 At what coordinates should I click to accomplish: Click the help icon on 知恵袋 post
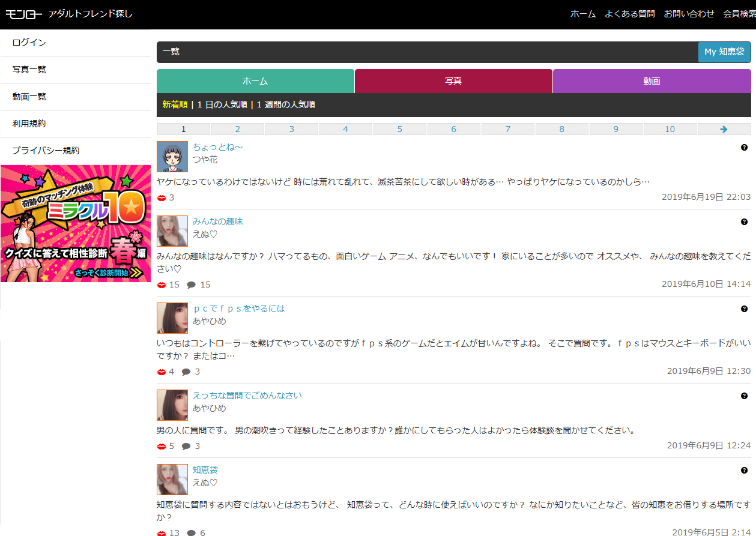745,470
